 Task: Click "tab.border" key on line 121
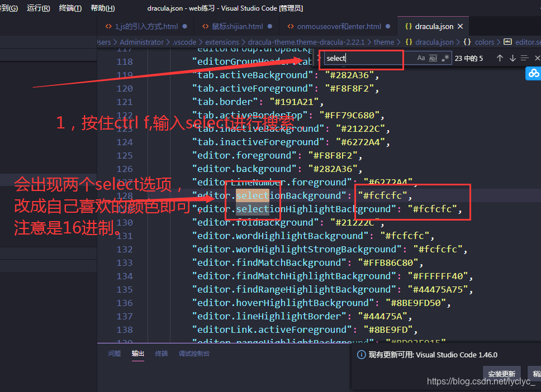click(225, 102)
